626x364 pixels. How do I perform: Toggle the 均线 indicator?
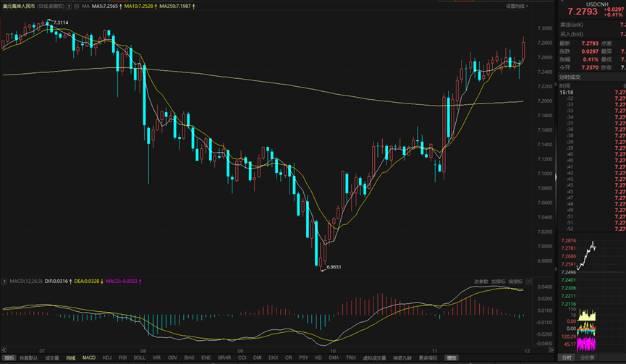(x=71, y=357)
